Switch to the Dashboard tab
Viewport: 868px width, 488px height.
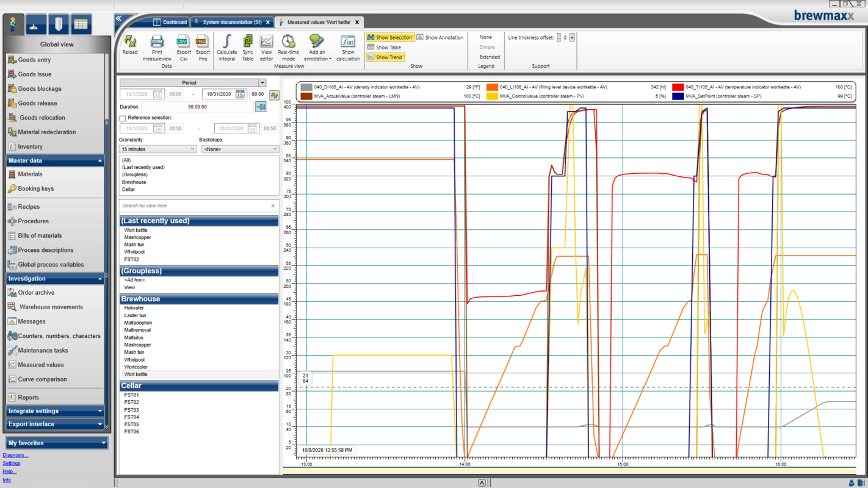pyautogui.click(x=170, y=22)
